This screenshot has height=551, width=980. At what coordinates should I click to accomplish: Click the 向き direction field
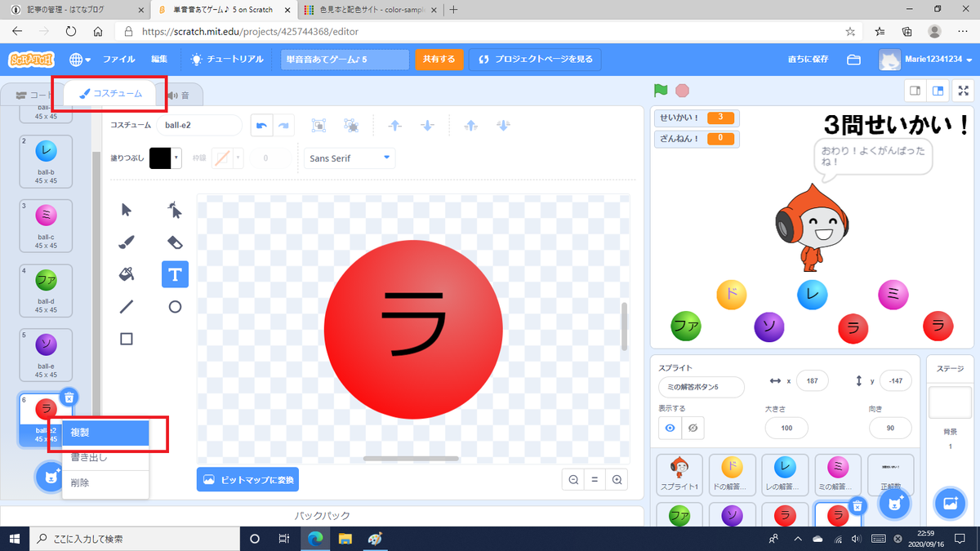pyautogui.click(x=890, y=428)
